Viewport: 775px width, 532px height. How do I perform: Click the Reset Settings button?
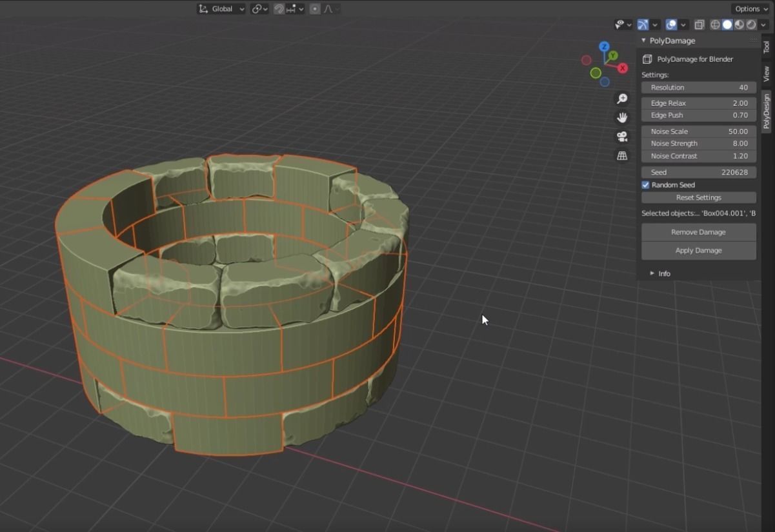pyautogui.click(x=699, y=197)
